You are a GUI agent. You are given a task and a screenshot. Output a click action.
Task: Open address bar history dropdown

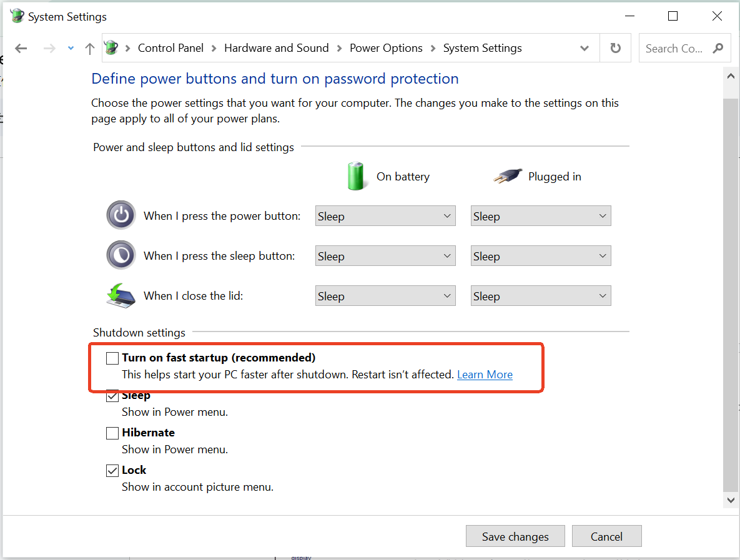pos(585,48)
